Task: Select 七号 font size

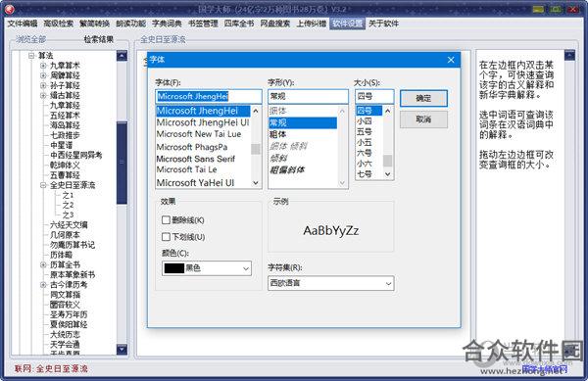Action: (x=365, y=174)
